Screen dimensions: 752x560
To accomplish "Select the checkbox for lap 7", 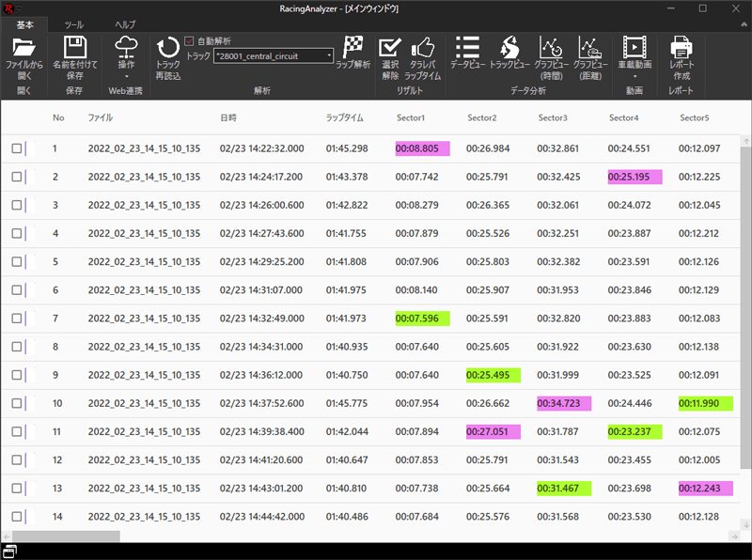I will [17, 319].
